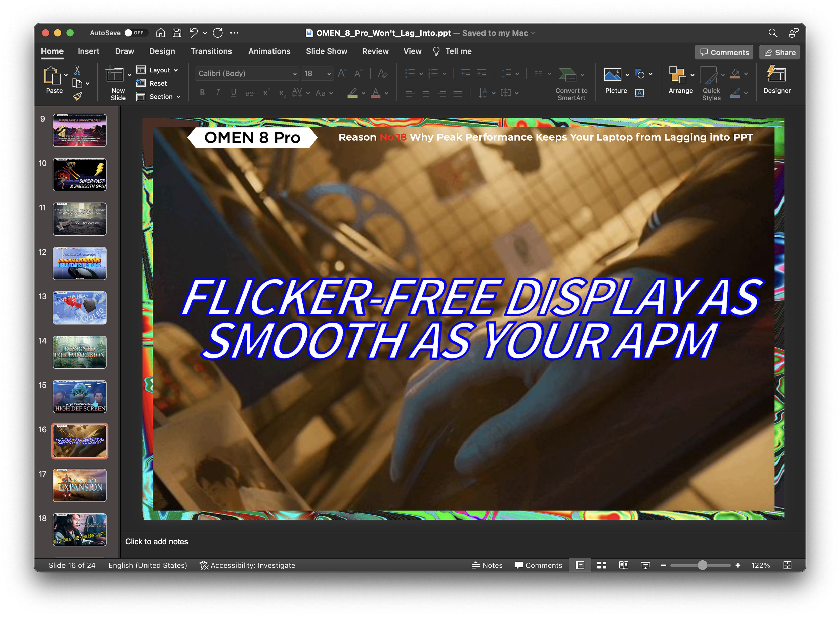
Task: Click the Picture icon
Action: pos(613,74)
